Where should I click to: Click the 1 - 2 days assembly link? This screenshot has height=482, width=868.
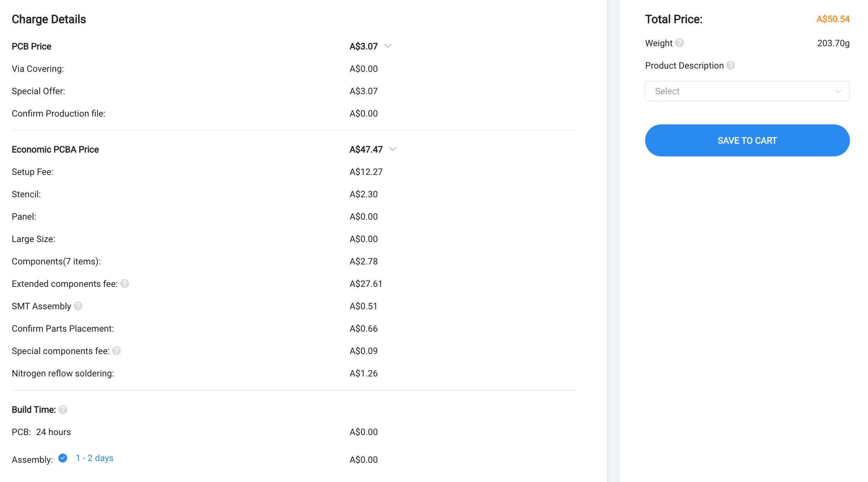tap(95, 458)
